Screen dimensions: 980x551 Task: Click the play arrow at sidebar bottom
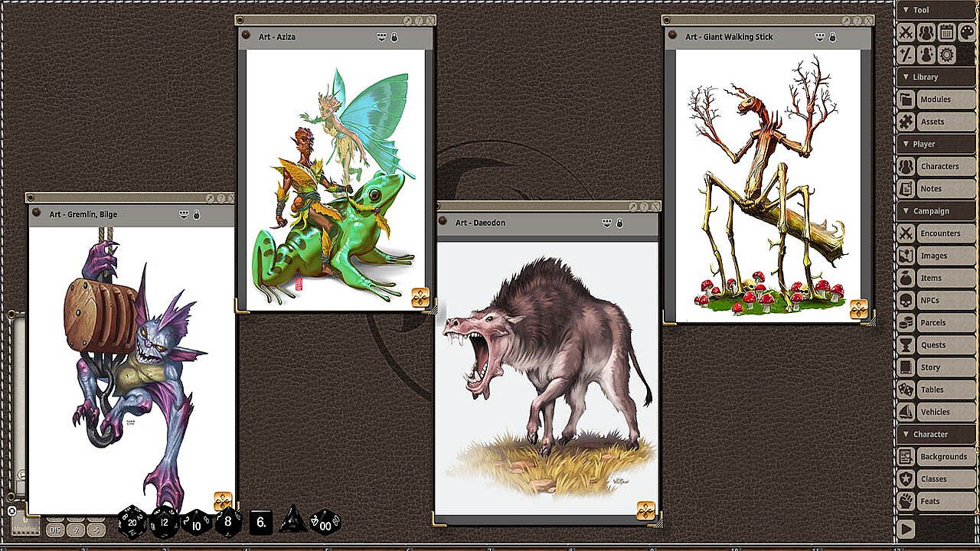click(906, 529)
